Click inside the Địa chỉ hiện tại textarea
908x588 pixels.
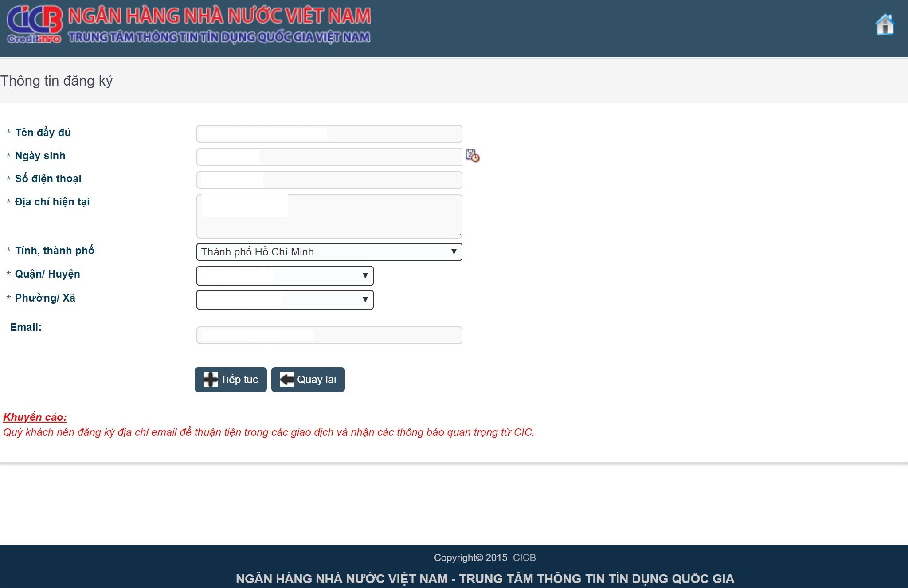329,216
